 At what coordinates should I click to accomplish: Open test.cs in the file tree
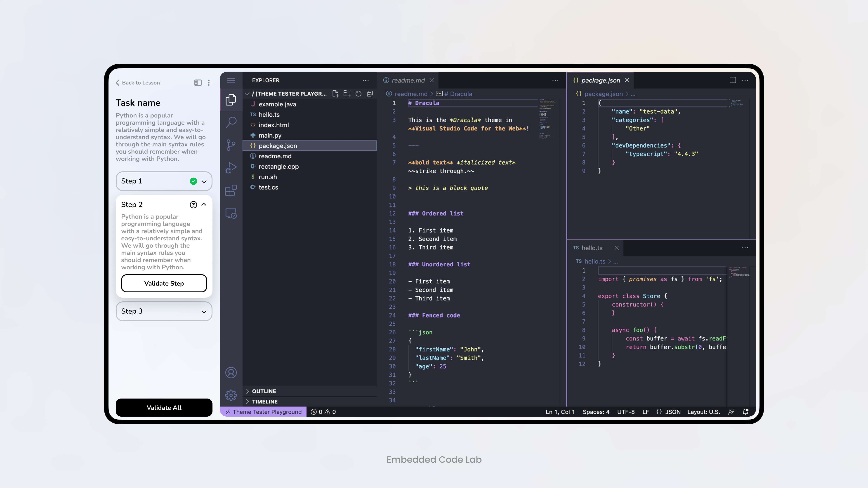309,187
